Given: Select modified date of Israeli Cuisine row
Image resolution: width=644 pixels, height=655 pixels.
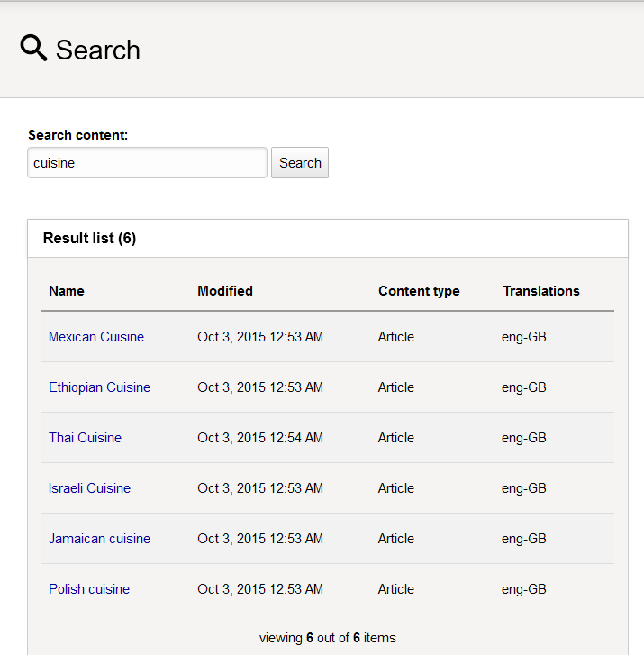Looking at the screenshot, I should (x=260, y=488).
